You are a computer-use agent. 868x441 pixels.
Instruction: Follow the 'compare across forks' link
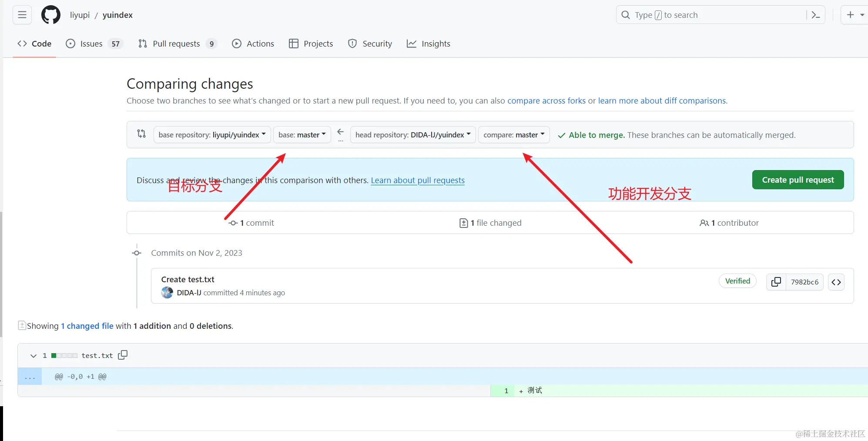coord(546,100)
